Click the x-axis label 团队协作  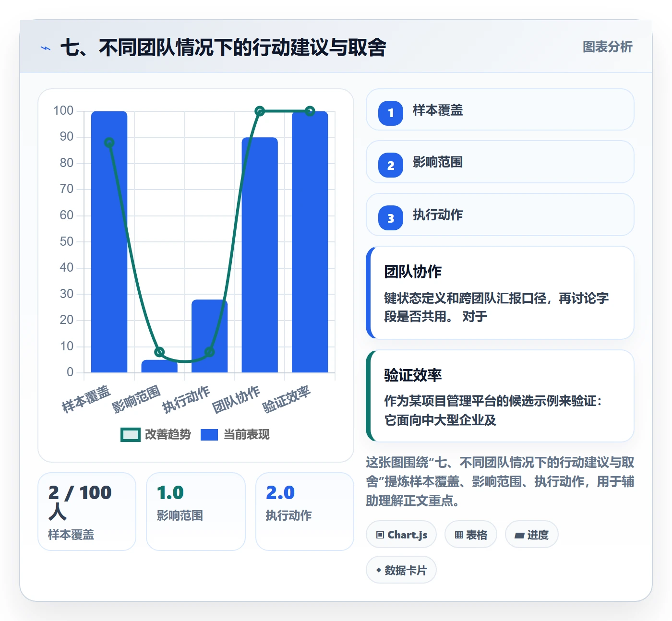237,399
